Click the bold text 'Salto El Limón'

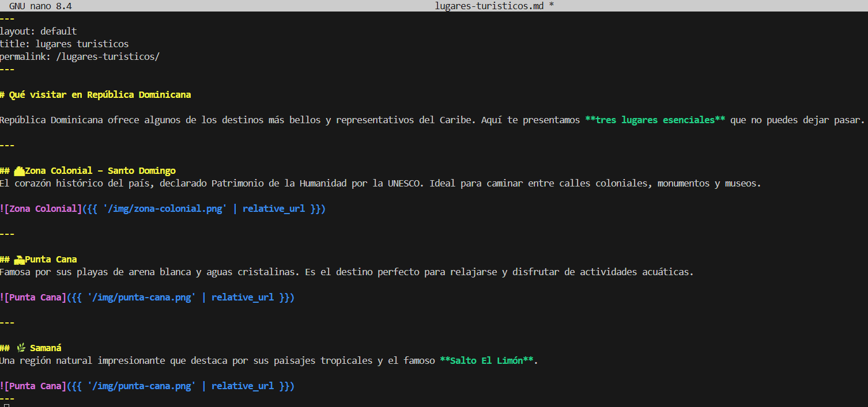click(486, 361)
